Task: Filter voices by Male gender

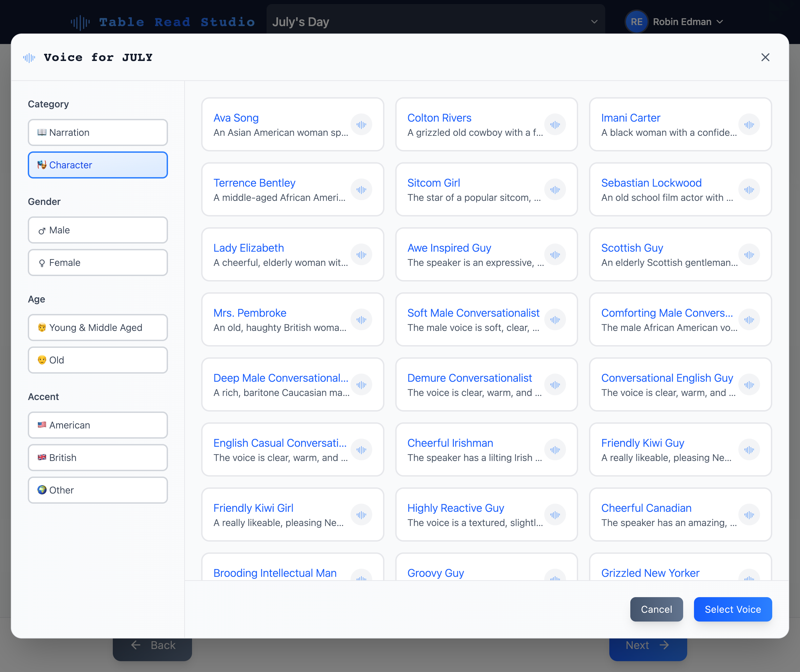Action: (x=98, y=230)
